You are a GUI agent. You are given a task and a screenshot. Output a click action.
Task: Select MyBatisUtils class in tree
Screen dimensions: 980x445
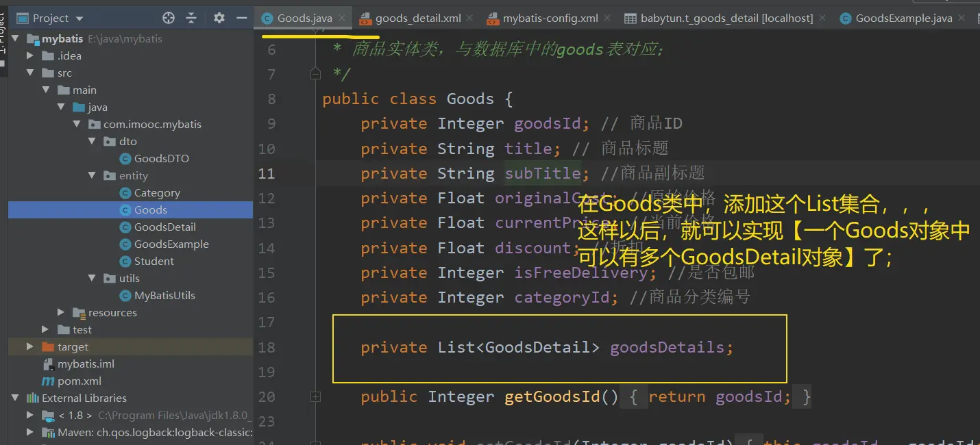(164, 296)
